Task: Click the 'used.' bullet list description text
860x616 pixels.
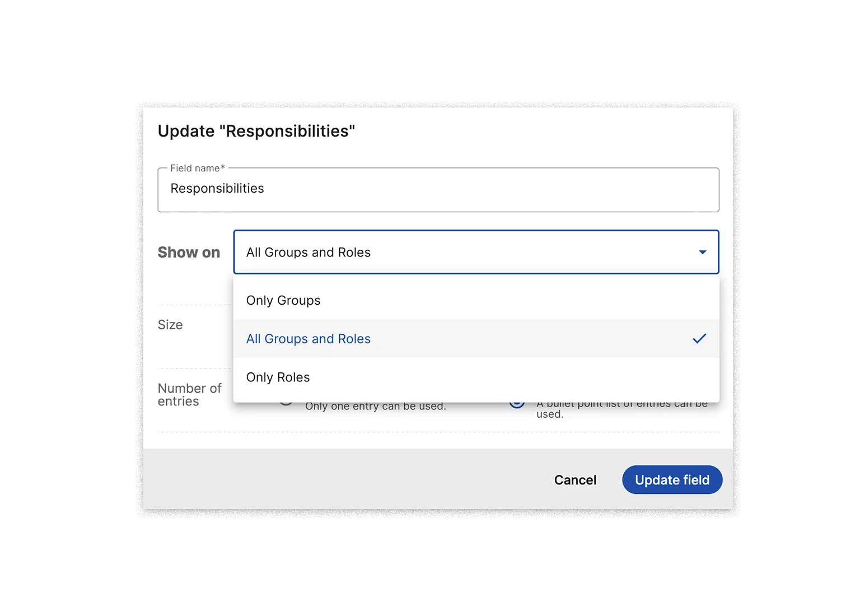Action: (x=550, y=414)
